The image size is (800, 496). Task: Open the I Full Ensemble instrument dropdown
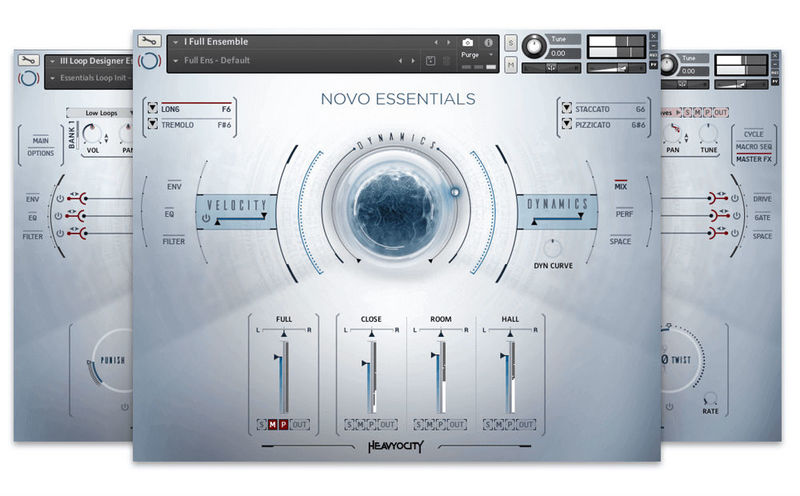[176, 42]
